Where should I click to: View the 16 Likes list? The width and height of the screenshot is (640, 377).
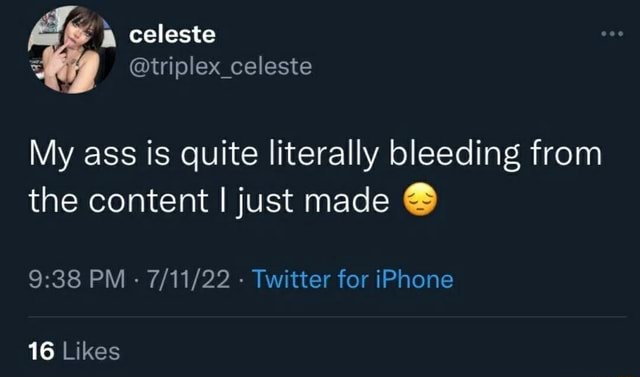pos(74,351)
